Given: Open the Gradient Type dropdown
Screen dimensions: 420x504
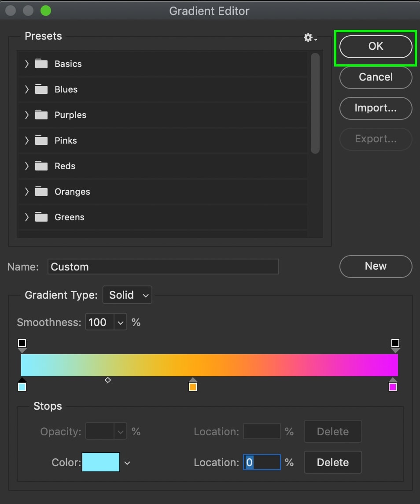Looking at the screenshot, I should coord(128,295).
